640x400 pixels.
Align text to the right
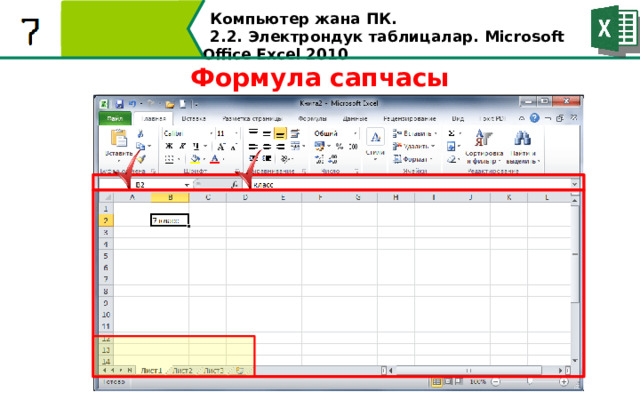(x=280, y=147)
